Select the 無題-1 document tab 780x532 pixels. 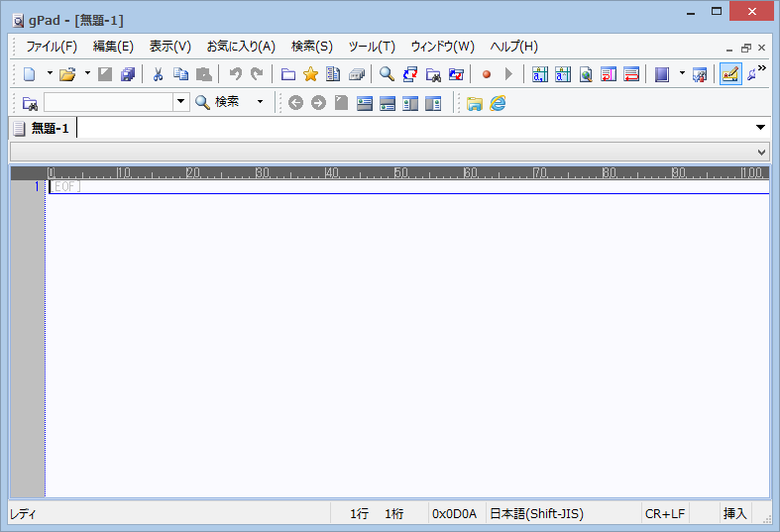[50, 128]
